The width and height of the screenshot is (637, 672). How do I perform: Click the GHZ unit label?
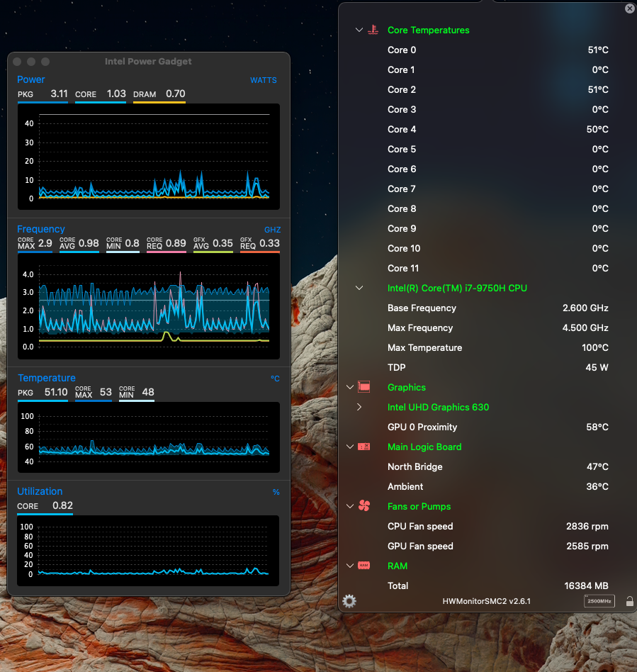pos(273,230)
